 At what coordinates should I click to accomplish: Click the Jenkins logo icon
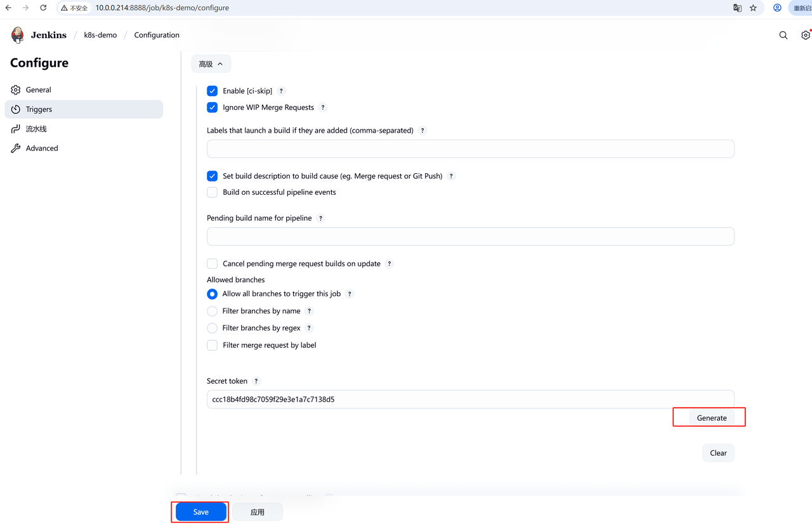click(18, 35)
